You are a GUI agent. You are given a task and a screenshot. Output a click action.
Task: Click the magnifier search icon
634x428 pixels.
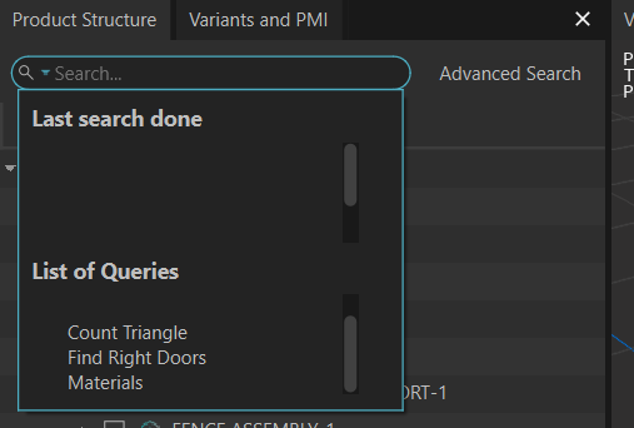[x=26, y=73]
